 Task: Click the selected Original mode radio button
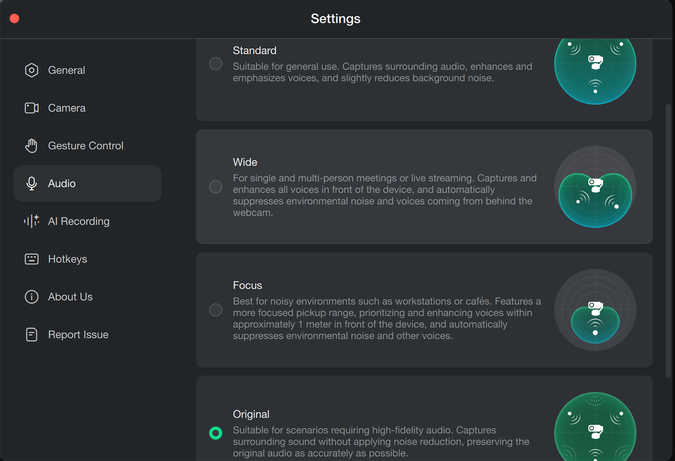tap(216, 433)
